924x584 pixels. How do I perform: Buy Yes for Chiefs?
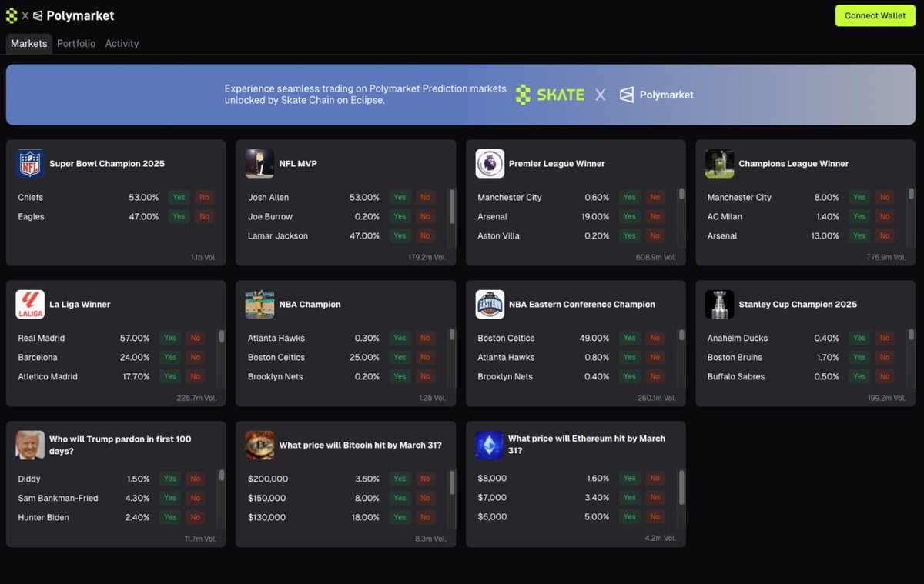pos(179,197)
